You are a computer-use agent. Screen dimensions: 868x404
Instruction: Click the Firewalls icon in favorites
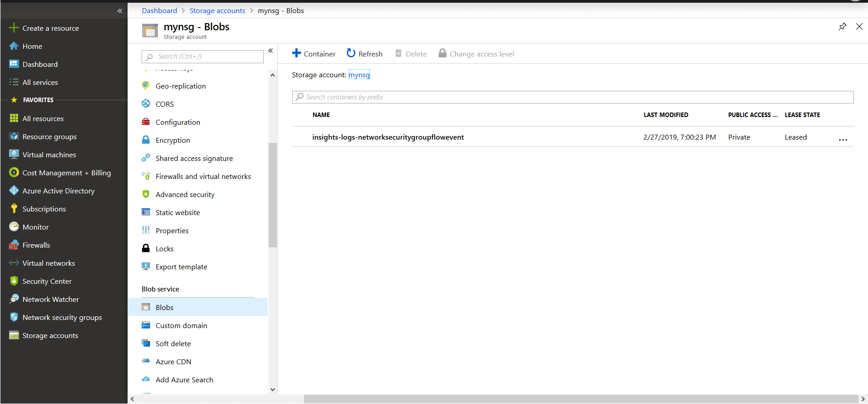pos(14,245)
